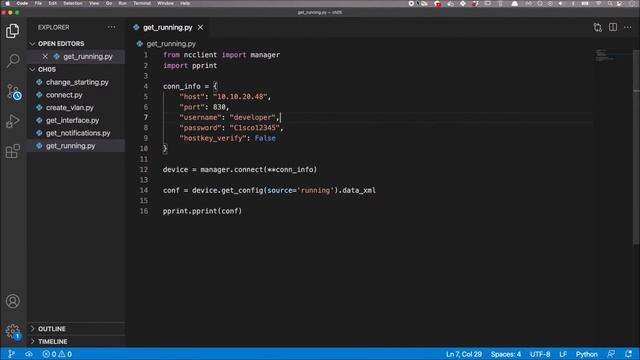The width and height of the screenshot is (640, 360).
Task: Open the Search view in activity bar
Action: coord(13,61)
